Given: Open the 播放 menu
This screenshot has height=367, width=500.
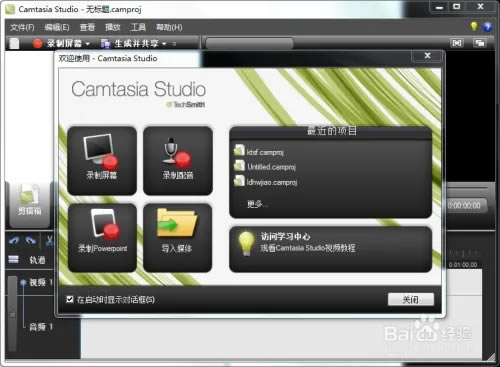Looking at the screenshot, I should click(x=113, y=27).
